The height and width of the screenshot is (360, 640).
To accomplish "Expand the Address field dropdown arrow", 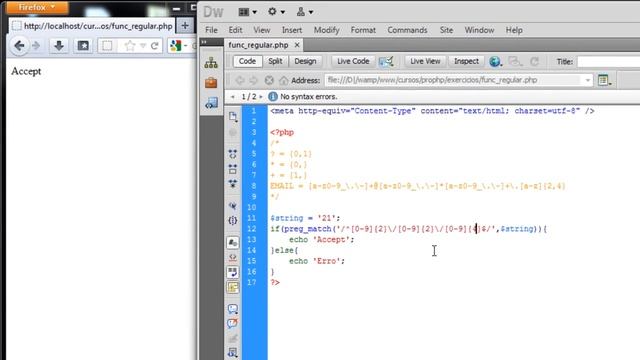I will pos(588,80).
